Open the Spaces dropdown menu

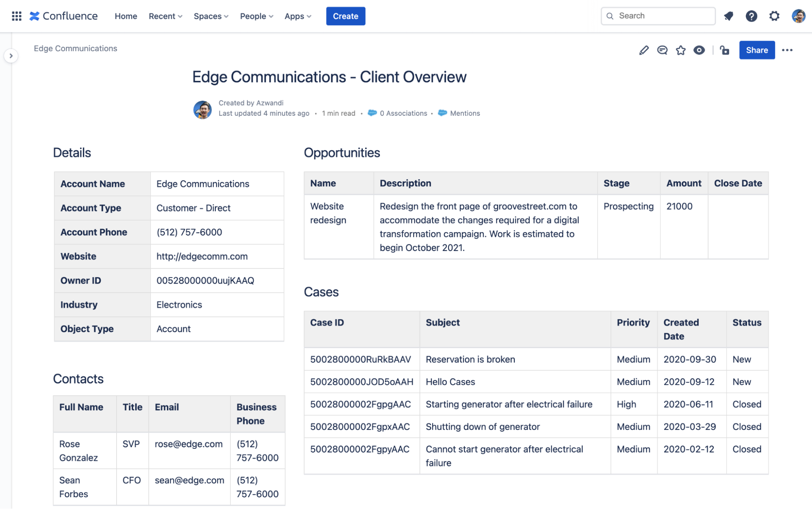click(x=211, y=16)
